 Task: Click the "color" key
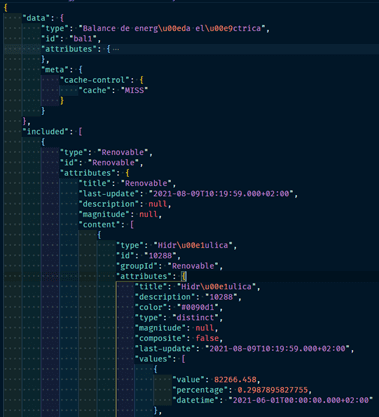[x=151, y=307]
